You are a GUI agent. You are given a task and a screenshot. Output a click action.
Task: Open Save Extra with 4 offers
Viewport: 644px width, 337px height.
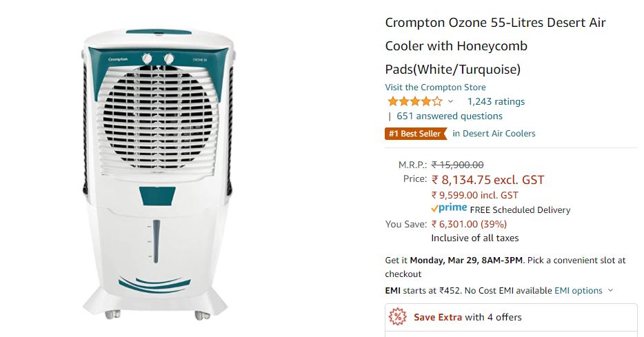467,317
